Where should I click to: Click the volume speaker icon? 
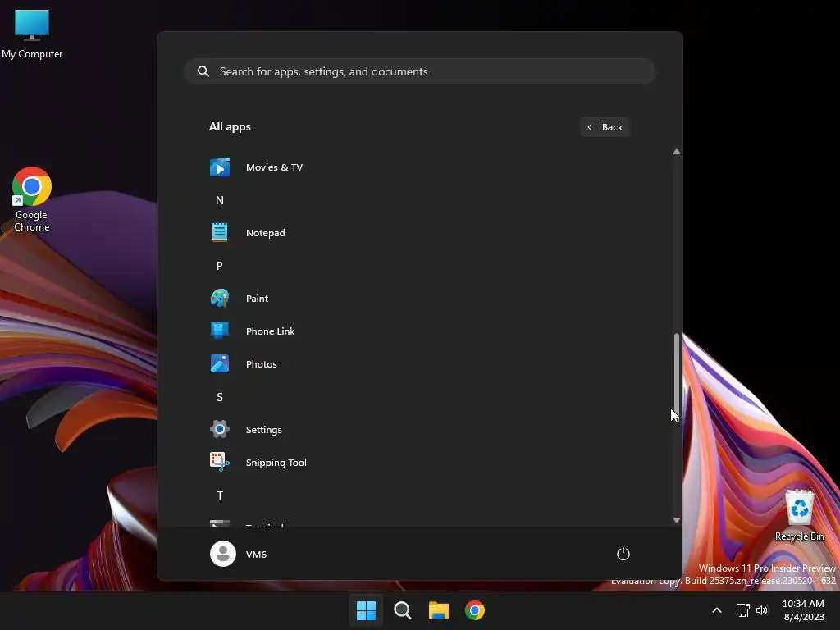pyautogui.click(x=762, y=610)
